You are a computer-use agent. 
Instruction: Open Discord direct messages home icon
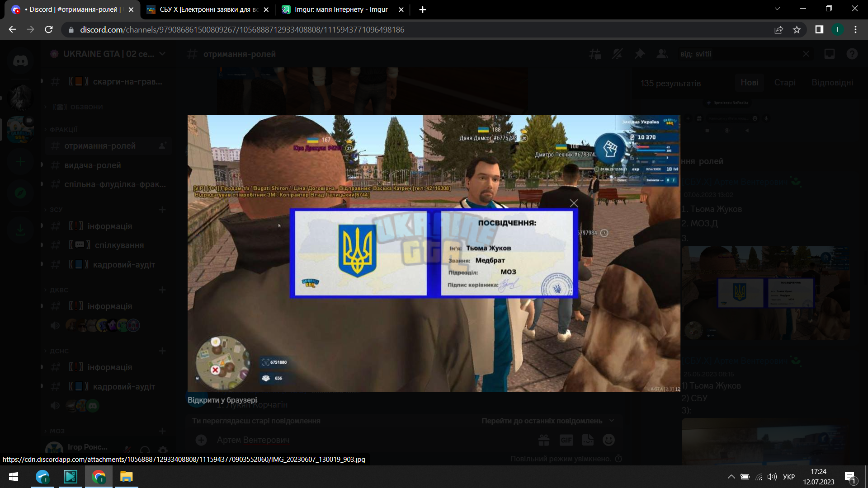[20, 61]
